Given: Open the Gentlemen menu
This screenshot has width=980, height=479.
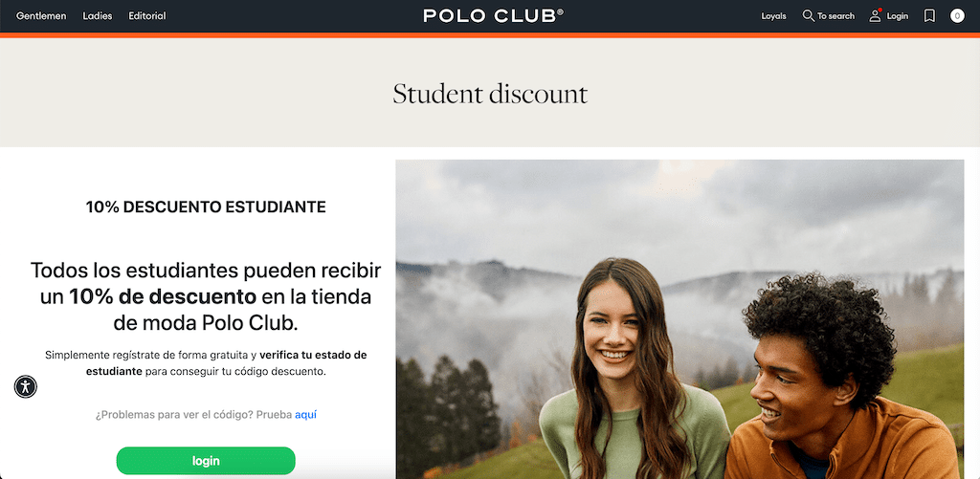Looking at the screenshot, I should pos(41,15).
